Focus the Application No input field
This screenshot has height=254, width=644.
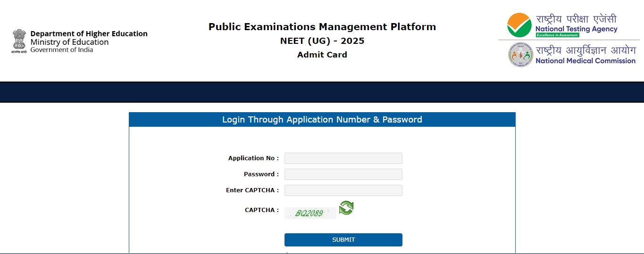click(343, 158)
